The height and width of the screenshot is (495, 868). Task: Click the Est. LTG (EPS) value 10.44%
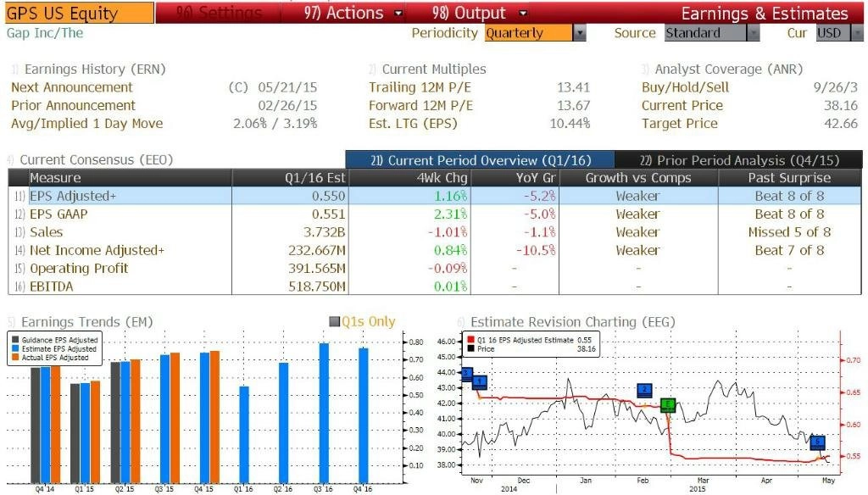pyautogui.click(x=570, y=124)
